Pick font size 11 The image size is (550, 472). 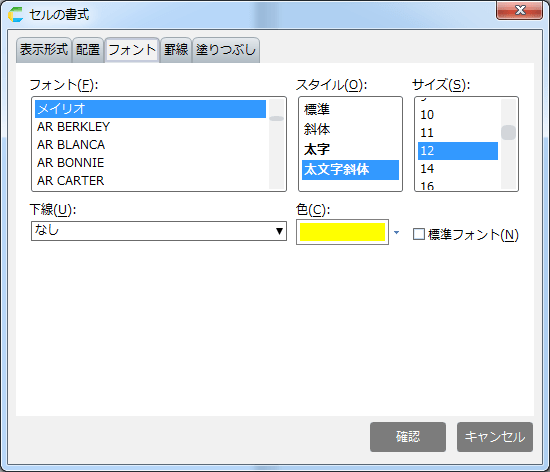pyautogui.click(x=458, y=133)
